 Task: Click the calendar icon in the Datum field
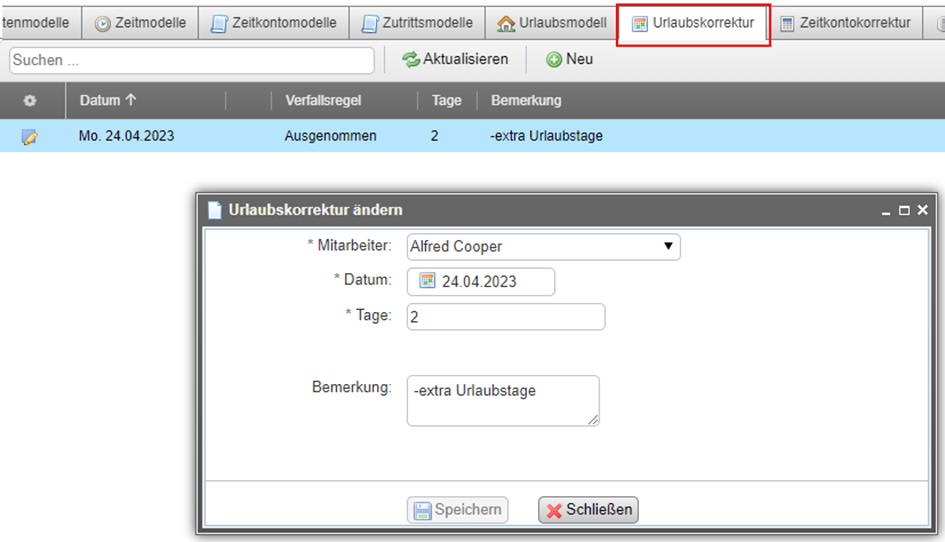427,281
